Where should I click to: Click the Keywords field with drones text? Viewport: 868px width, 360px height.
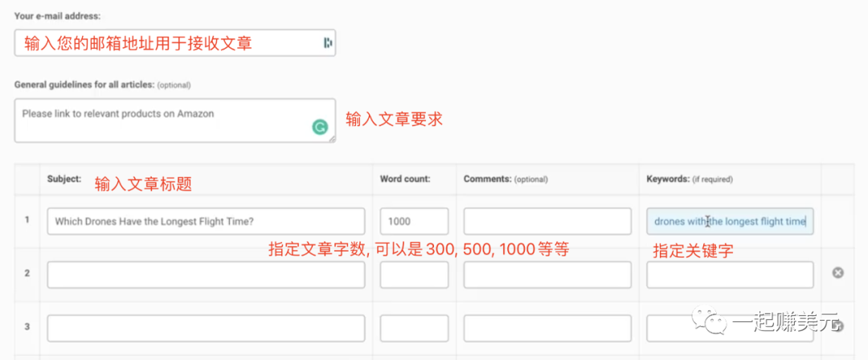coord(730,221)
